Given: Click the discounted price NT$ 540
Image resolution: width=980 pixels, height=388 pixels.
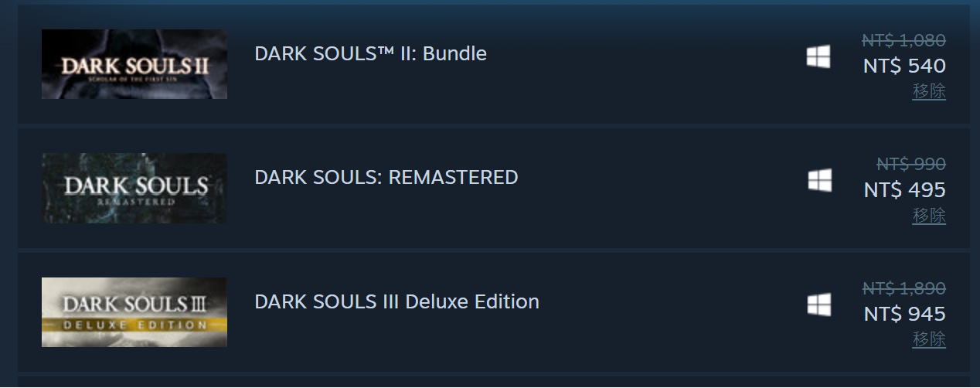Looking at the screenshot, I should [x=904, y=66].
